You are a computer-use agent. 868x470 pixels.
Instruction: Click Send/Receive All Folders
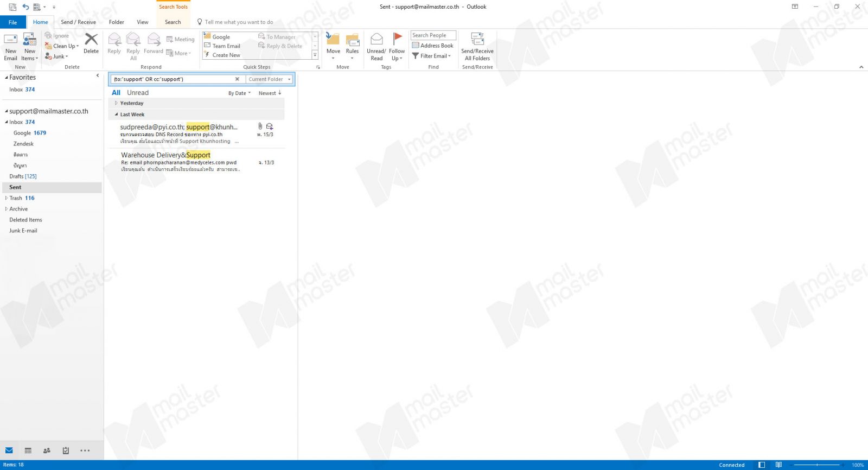click(477, 47)
